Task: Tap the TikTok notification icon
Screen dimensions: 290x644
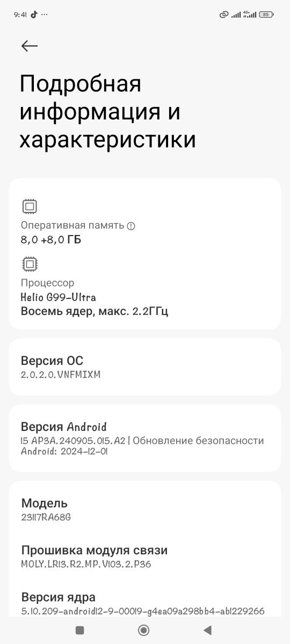Action: (34, 14)
